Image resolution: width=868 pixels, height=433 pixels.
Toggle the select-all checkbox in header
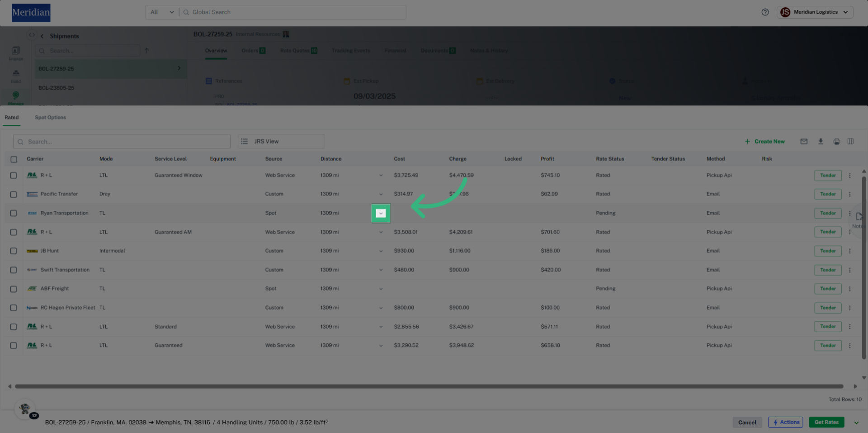(x=14, y=159)
